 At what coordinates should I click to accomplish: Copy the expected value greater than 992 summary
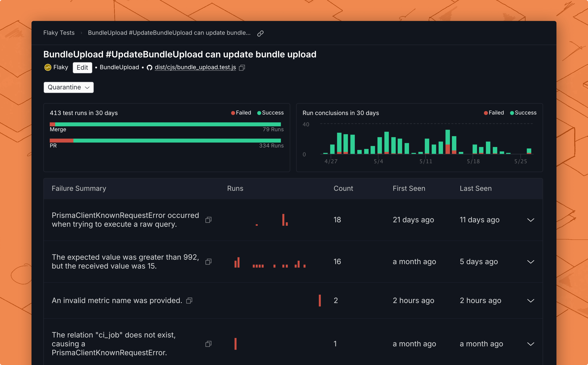208,261
